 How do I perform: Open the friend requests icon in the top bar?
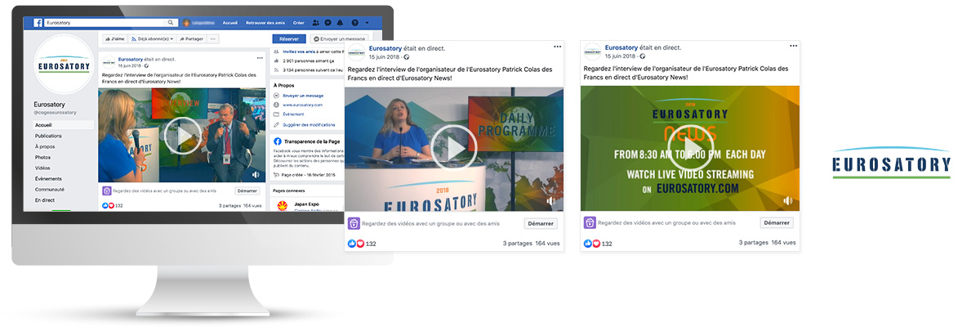317,23
